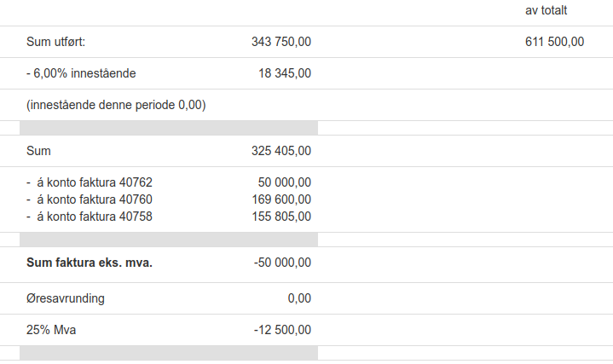Select the Øresavrunding label
613x364 pixels.
(x=66, y=298)
